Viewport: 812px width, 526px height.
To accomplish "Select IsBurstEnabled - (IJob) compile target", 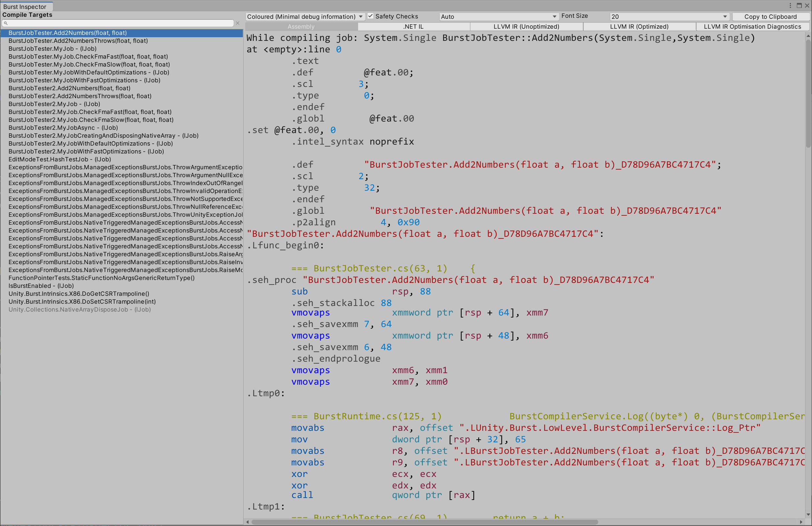I will [41, 286].
